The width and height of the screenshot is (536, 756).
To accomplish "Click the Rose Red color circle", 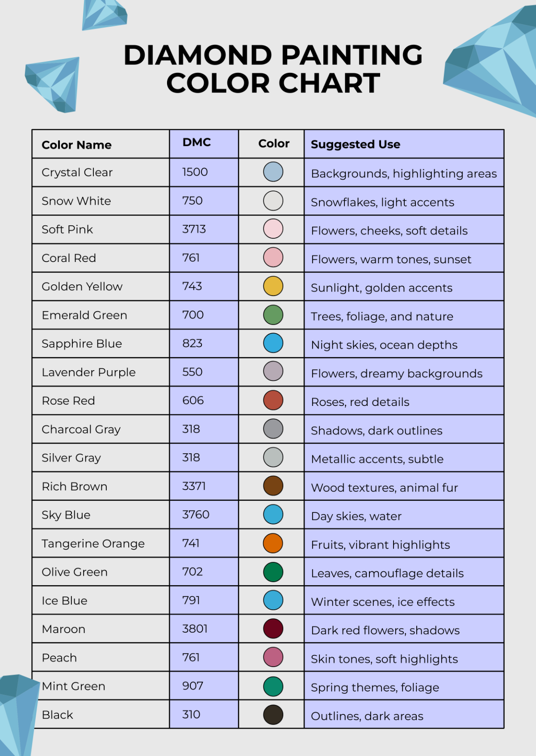I will (273, 400).
